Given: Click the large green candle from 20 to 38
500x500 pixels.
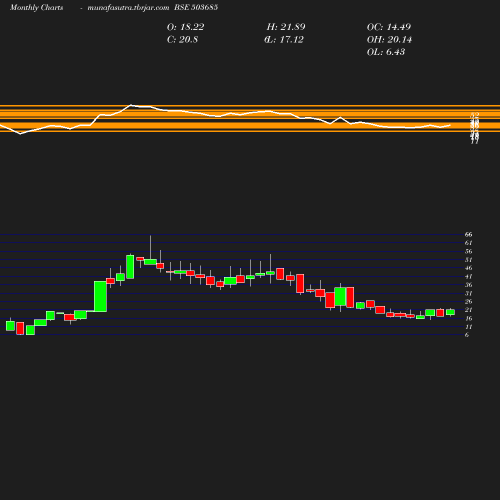Looking at the screenshot, I should (x=100, y=296).
